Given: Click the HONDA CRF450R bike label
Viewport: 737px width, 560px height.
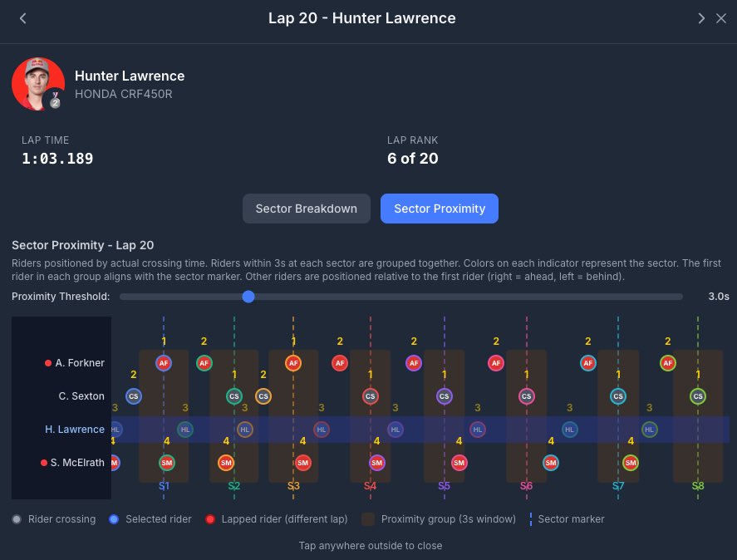Looking at the screenshot, I should click(x=124, y=94).
